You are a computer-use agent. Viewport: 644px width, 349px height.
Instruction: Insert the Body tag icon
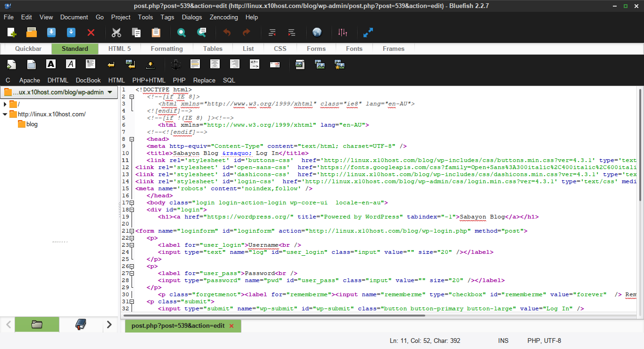32,65
